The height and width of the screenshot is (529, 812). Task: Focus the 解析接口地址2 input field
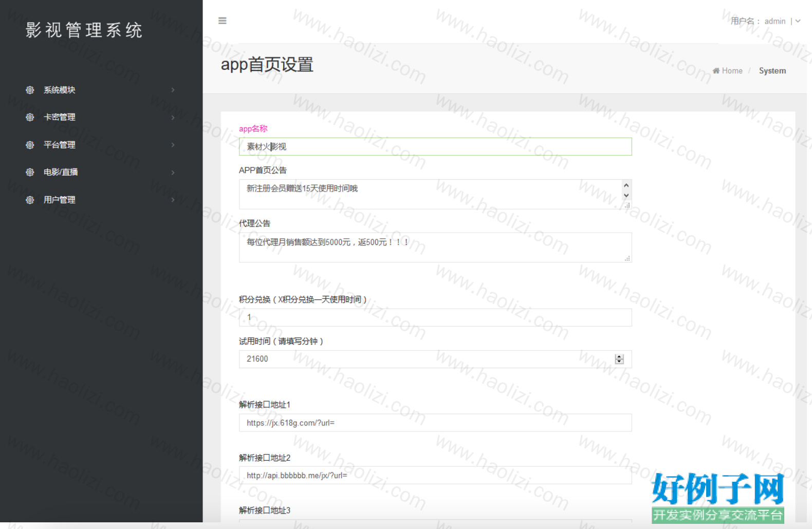click(x=435, y=475)
